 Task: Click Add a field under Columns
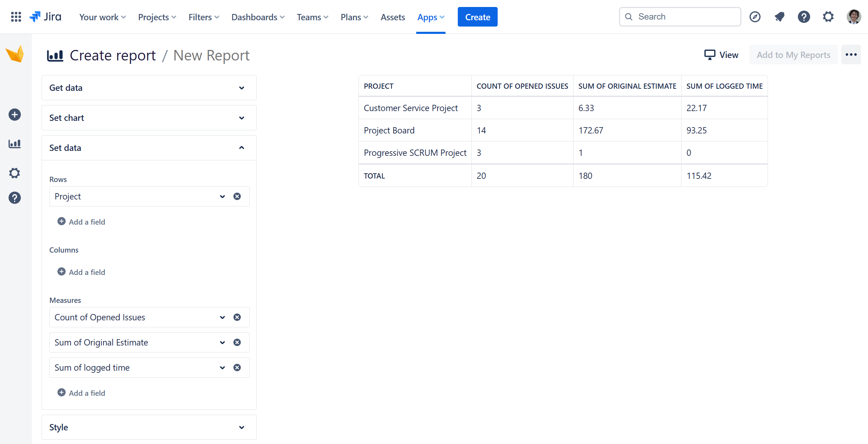tap(81, 272)
